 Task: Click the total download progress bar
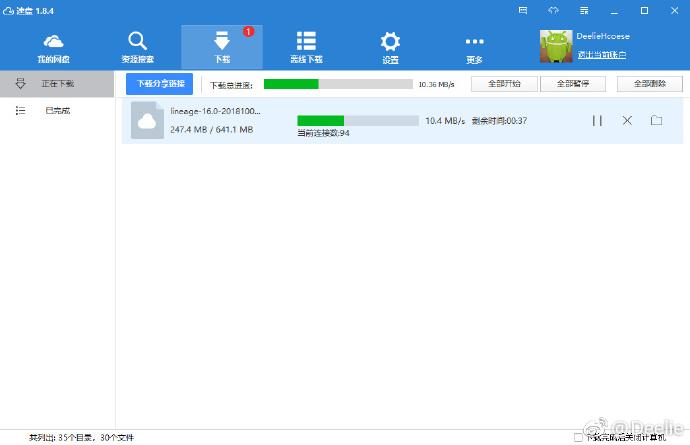(x=338, y=84)
